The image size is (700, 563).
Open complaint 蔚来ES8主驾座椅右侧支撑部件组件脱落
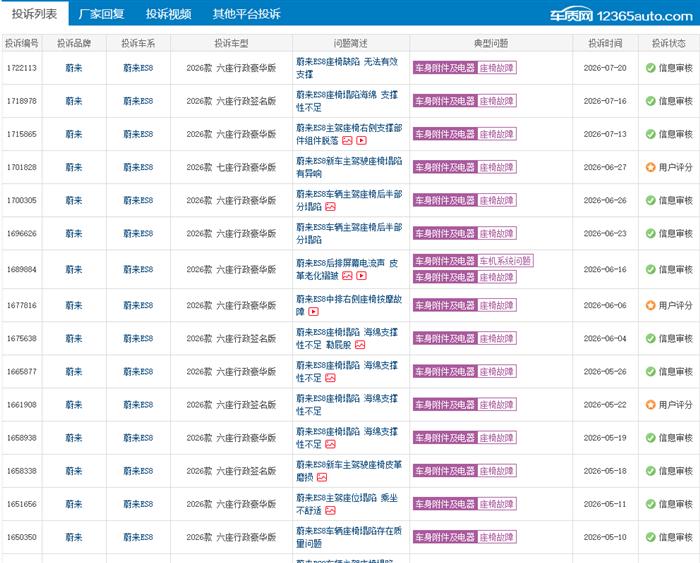click(349, 134)
